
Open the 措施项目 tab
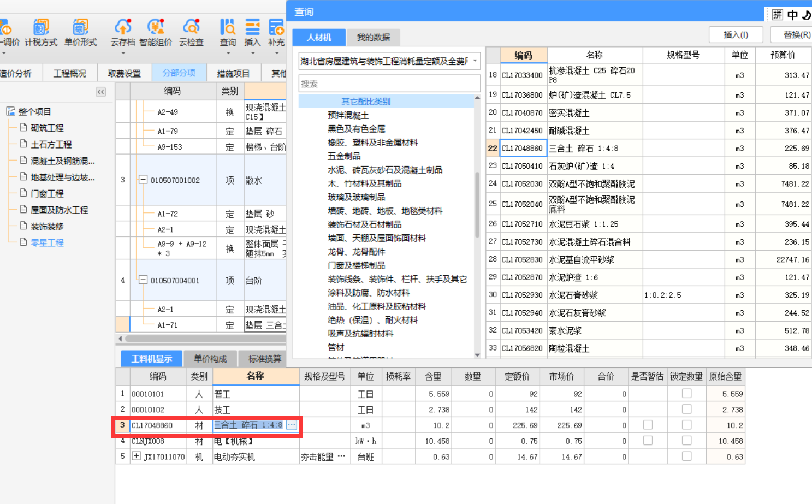233,73
